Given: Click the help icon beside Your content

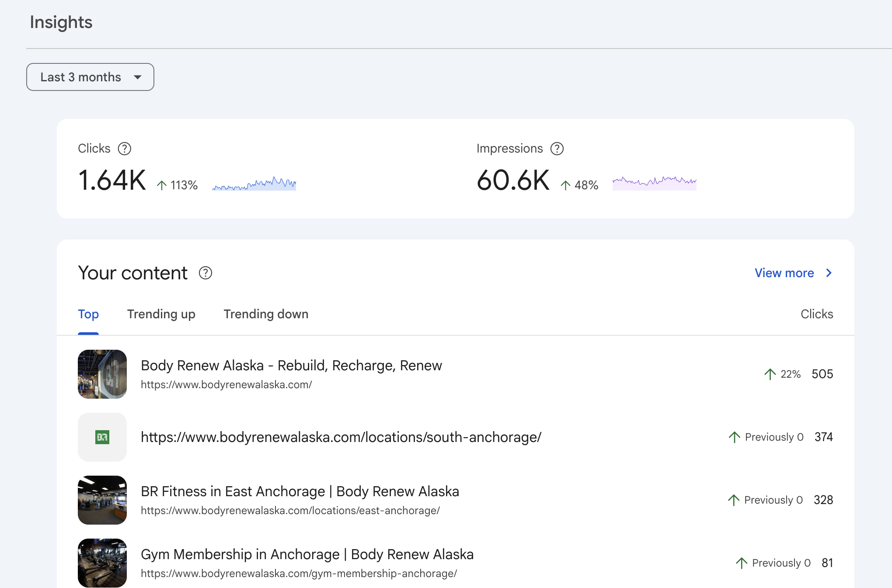Looking at the screenshot, I should 206,273.
